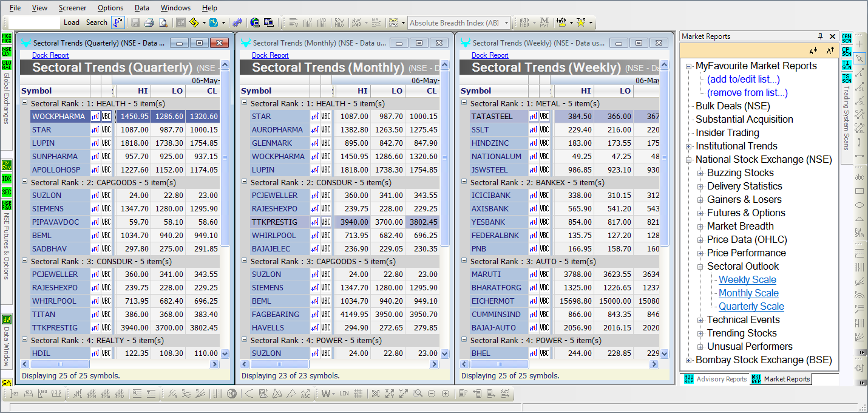Screen dimensions: 868x413
Task: Click the symbol input field in toolbar
Action: (x=34, y=22)
